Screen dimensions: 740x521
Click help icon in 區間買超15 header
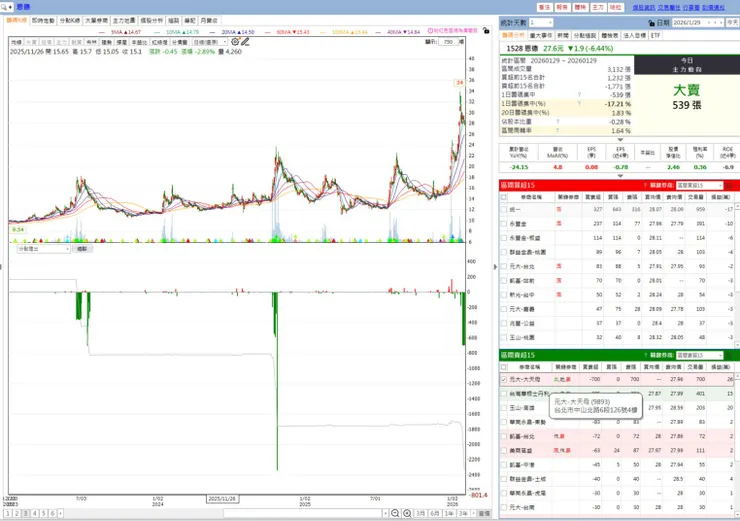tap(645, 185)
